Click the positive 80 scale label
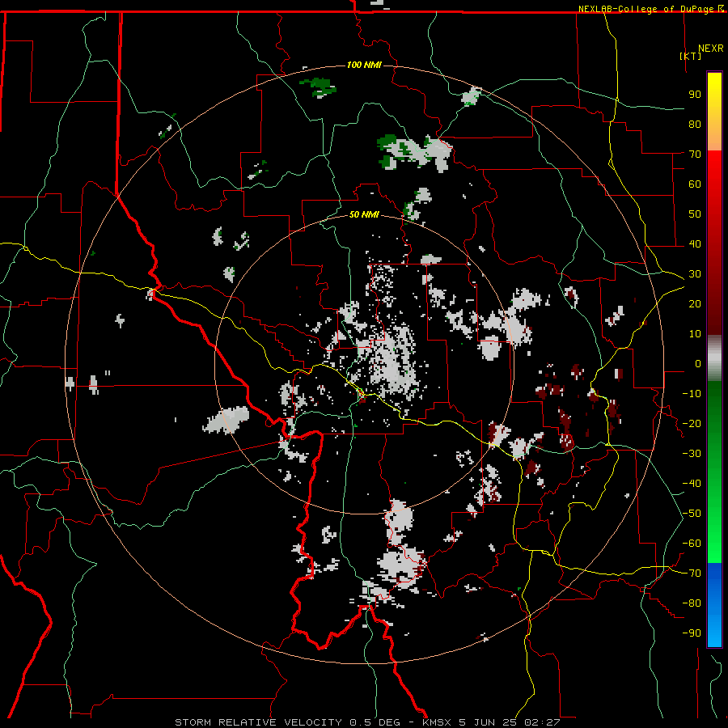Image resolution: width=728 pixels, height=728 pixels. click(x=695, y=124)
